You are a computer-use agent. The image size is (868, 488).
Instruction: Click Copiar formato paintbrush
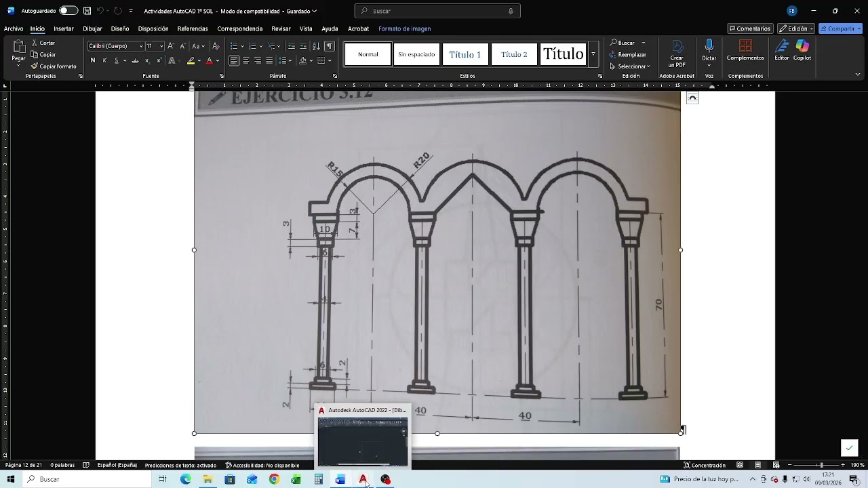54,66
